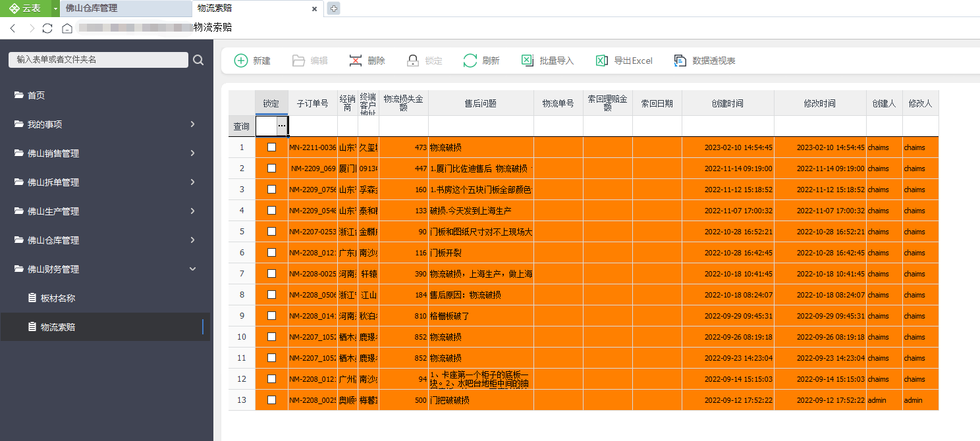Focus the 输入表单或者文件夹名 search box
The width and height of the screenshot is (980, 441).
coord(98,60)
